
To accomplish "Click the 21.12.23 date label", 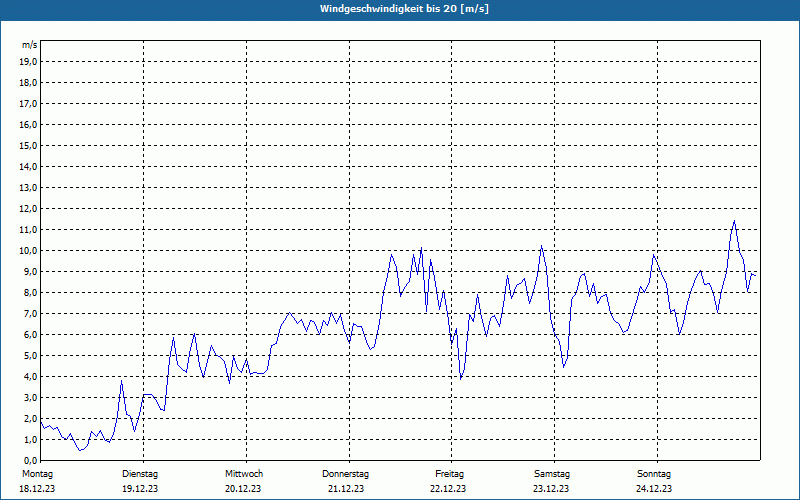I will 346,489.
